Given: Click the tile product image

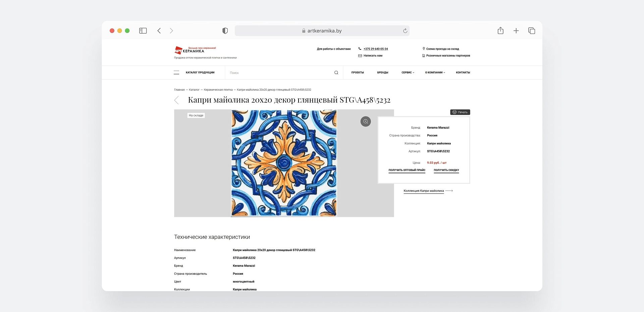Looking at the screenshot, I should [x=284, y=163].
